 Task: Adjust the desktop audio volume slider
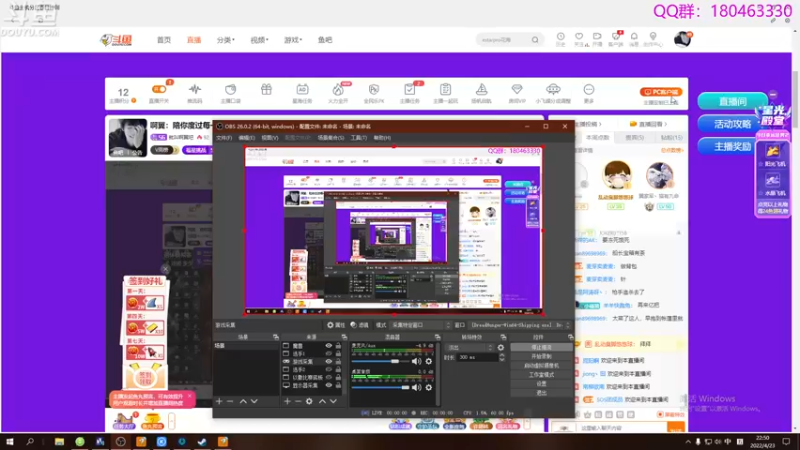pos(382,387)
